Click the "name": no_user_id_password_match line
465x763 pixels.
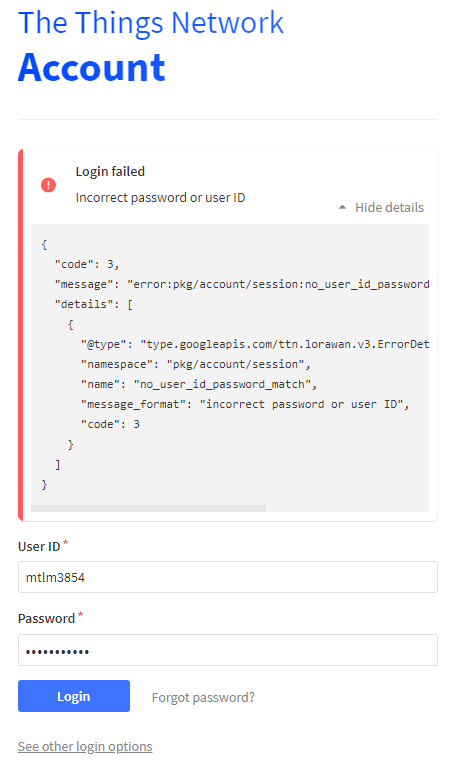coord(199,384)
